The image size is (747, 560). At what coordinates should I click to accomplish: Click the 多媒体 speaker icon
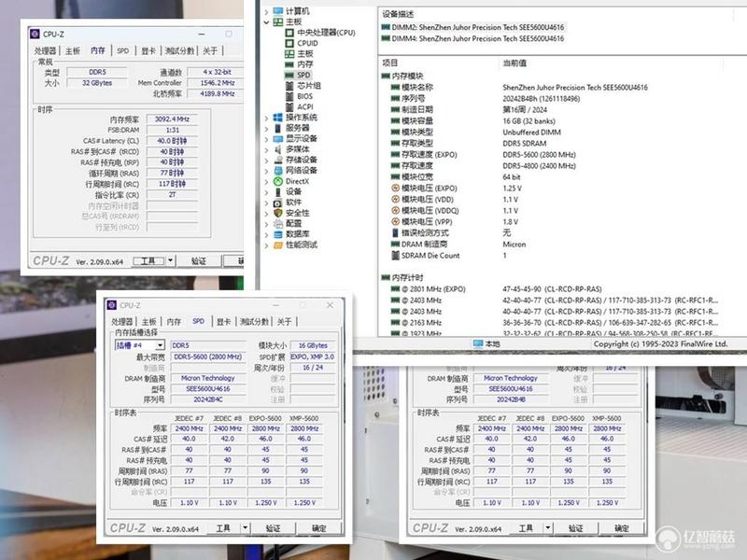278,149
